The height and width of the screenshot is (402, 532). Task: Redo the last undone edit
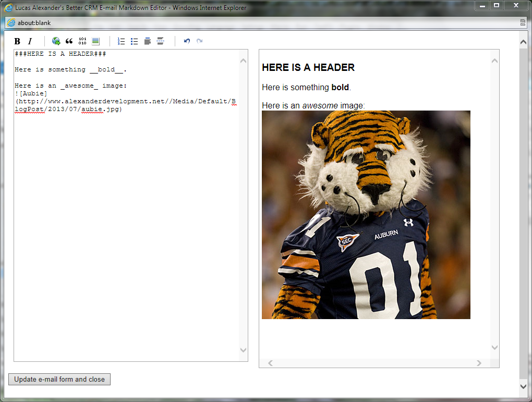click(x=200, y=41)
